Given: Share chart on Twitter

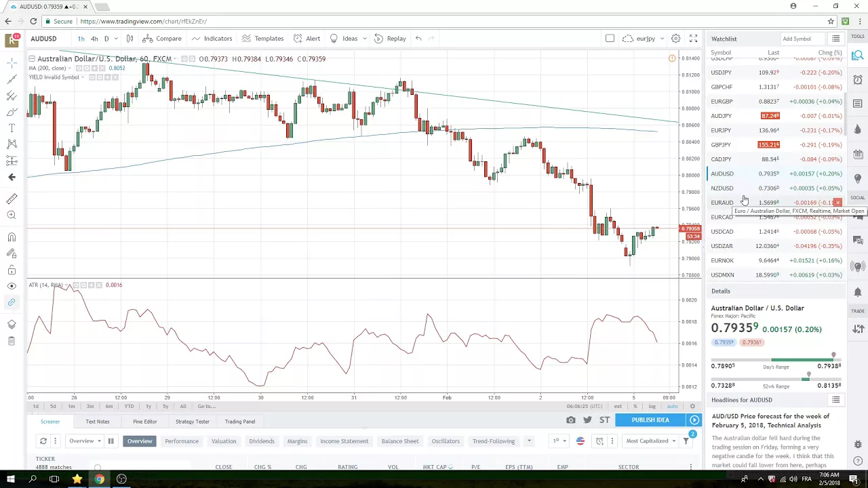Looking at the screenshot, I should 587,420.
